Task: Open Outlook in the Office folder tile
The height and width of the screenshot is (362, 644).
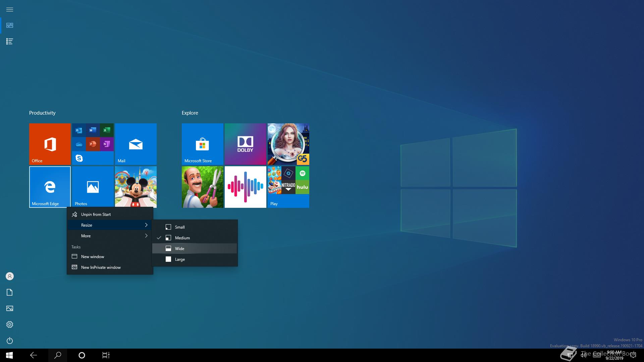Action: pyautogui.click(x=79, y=130)
